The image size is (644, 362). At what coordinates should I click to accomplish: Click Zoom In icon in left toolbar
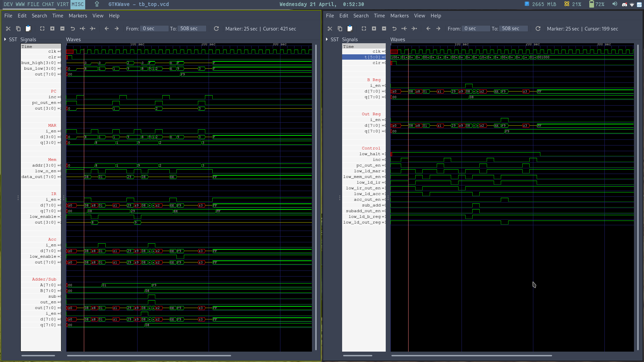tap(52, 29)
